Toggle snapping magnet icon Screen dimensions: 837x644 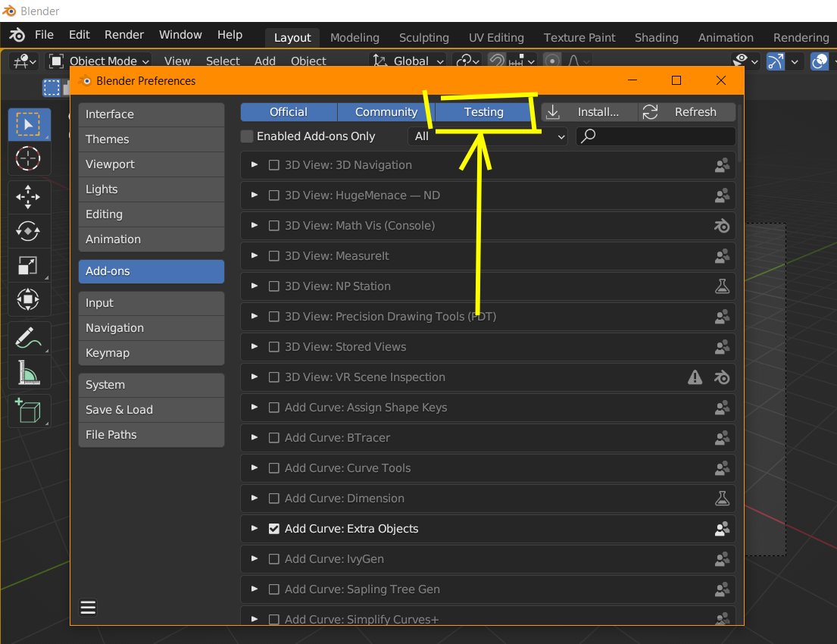[497, 61]
